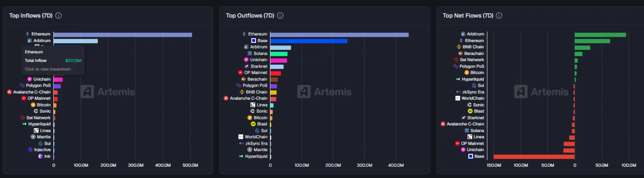Screen dimensions: 644x178
Task: Select the red Base bar in Top Net Flows
Action: tap(534, 156)
